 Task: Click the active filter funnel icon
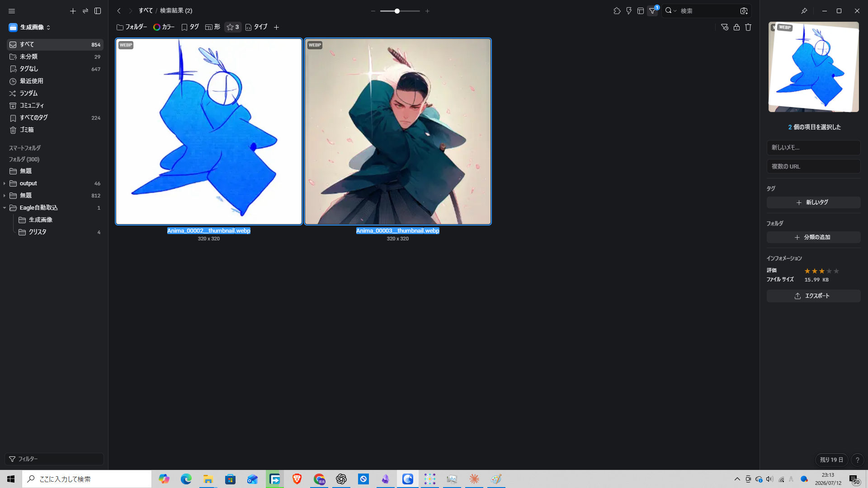click(x=652, y=11)
